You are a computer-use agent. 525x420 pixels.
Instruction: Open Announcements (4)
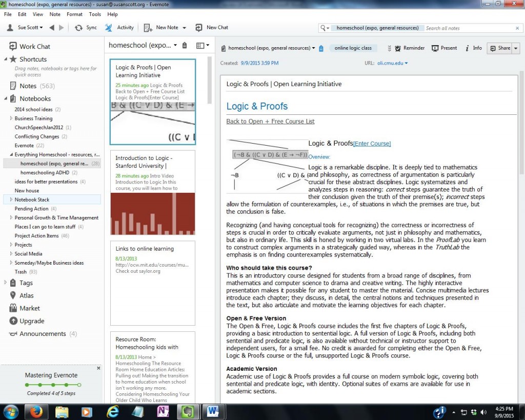(x=43, y=333)
